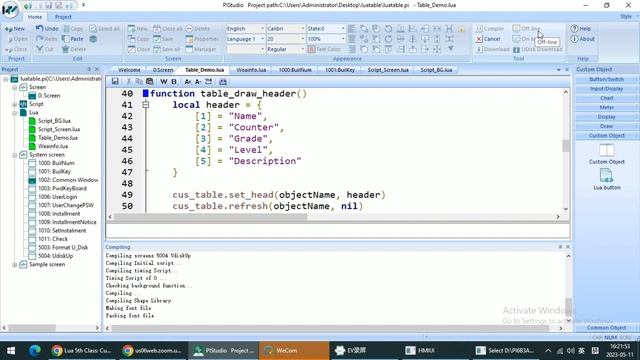Viewport: 640px width, 360px height.
Task: Toggle the Compiling panel pin
Action: [x=560, y=247]
